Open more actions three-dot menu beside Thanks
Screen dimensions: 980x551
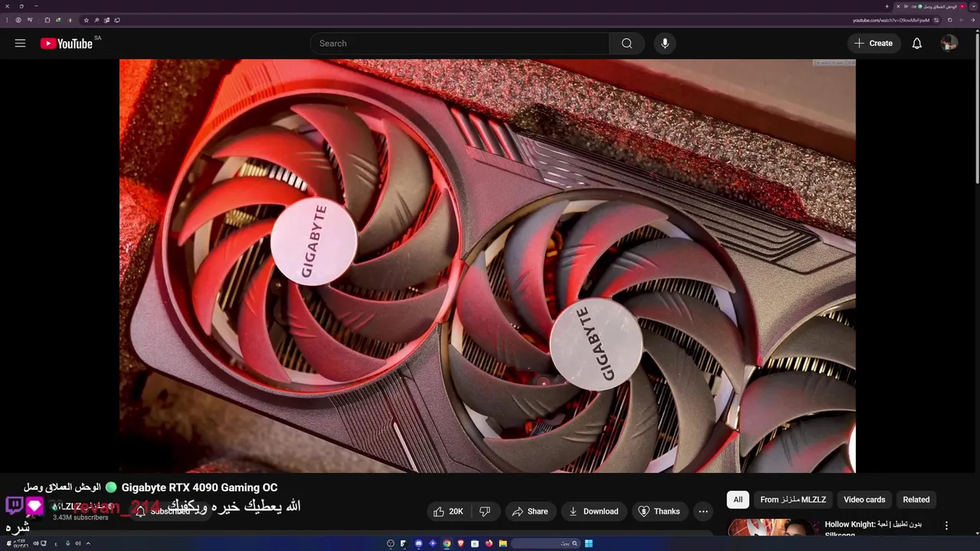tap(704, 511)
